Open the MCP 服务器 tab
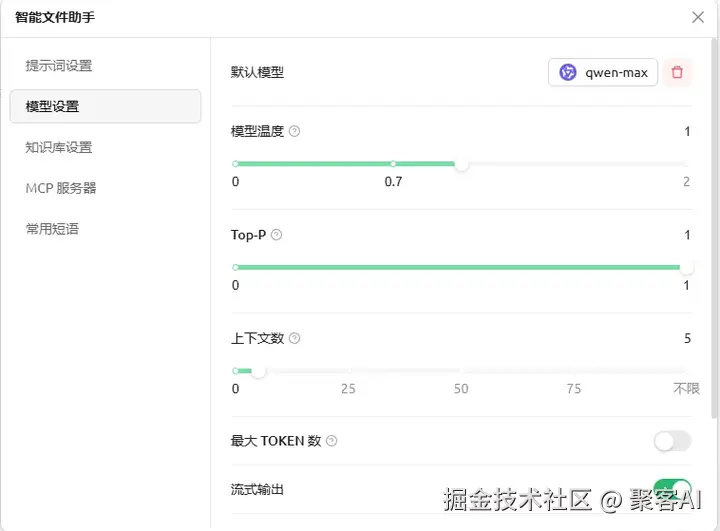The width and height of the screenshot is (720, 531). click(x=61, y=188)
